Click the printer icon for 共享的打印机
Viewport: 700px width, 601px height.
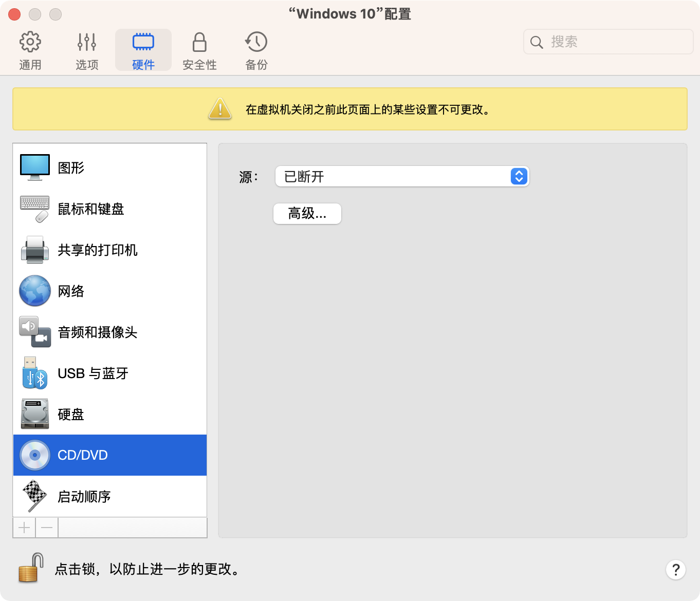point(35,250)
